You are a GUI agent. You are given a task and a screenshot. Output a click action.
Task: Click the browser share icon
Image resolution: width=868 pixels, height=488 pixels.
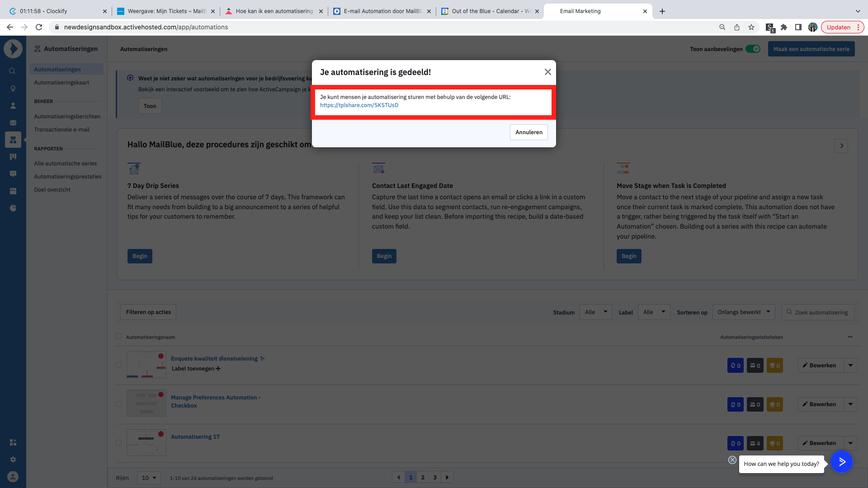pyautogui.click(x=737, y=27)
